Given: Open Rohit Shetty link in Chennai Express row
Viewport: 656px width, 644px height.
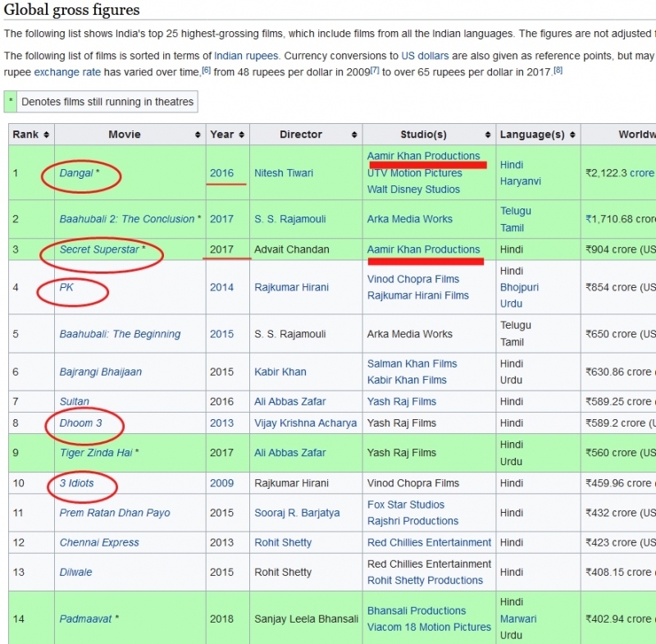Looking at the screenshot, I should pyautogui.click(x=283, y=542).
